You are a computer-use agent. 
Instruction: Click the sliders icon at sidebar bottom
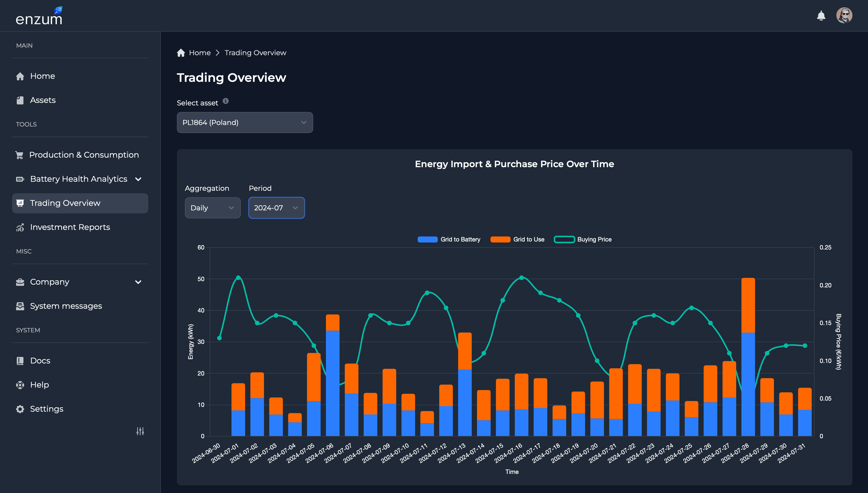coord(140,431)
